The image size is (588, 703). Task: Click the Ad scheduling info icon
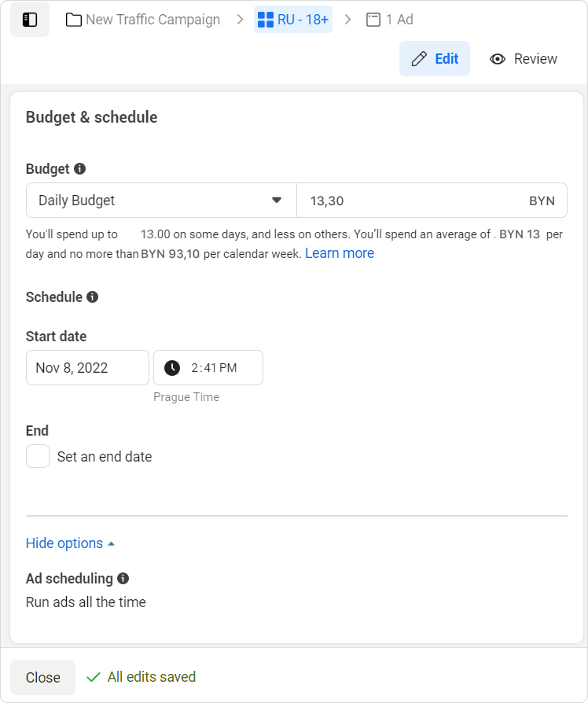point(123,578)
